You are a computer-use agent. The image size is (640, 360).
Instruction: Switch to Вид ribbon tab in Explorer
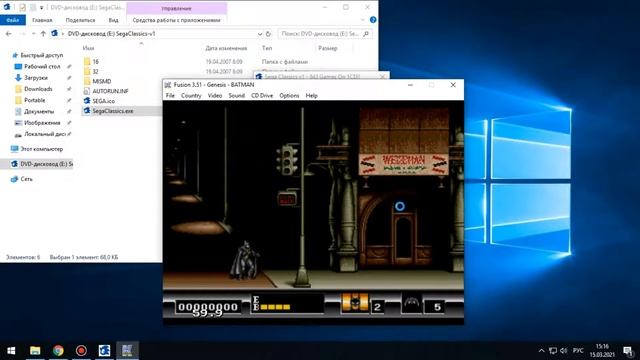(x=113, y=20)
